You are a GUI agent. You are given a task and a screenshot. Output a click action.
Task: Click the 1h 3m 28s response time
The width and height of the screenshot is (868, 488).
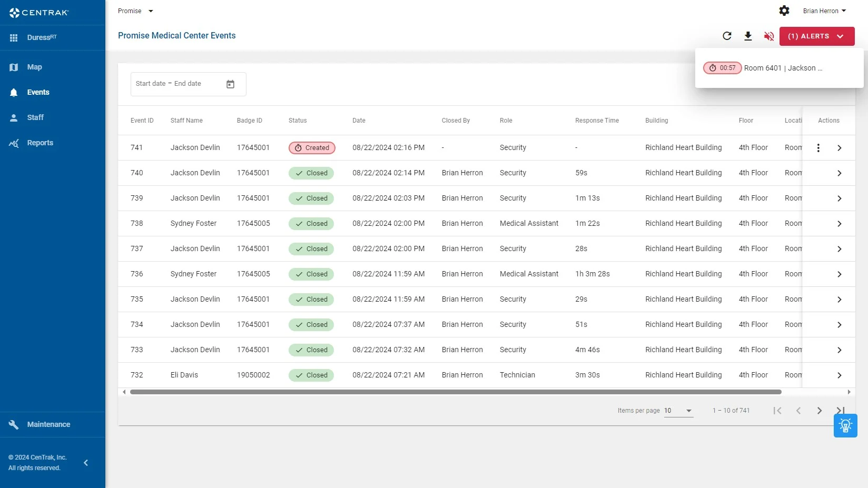click(593, 274)
